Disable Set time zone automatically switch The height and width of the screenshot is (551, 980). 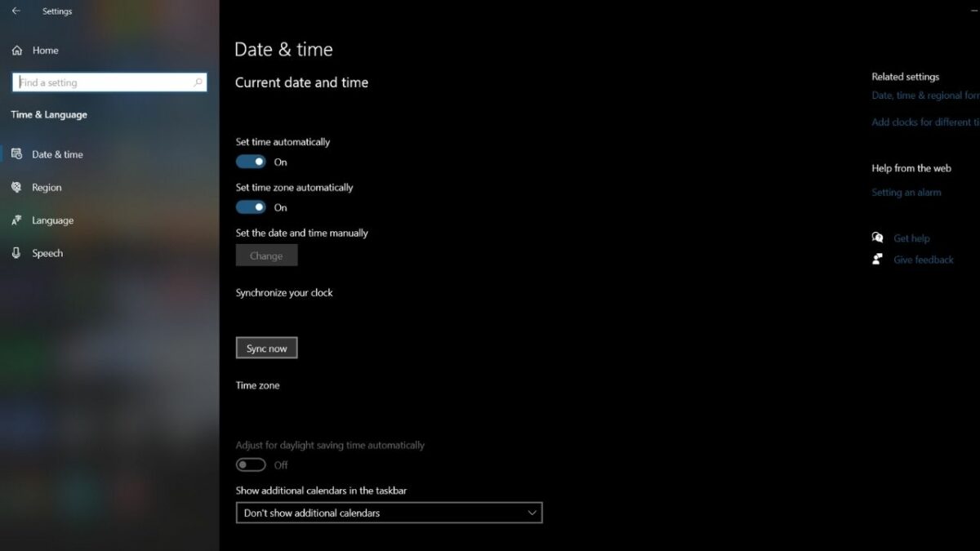(251, 207)
